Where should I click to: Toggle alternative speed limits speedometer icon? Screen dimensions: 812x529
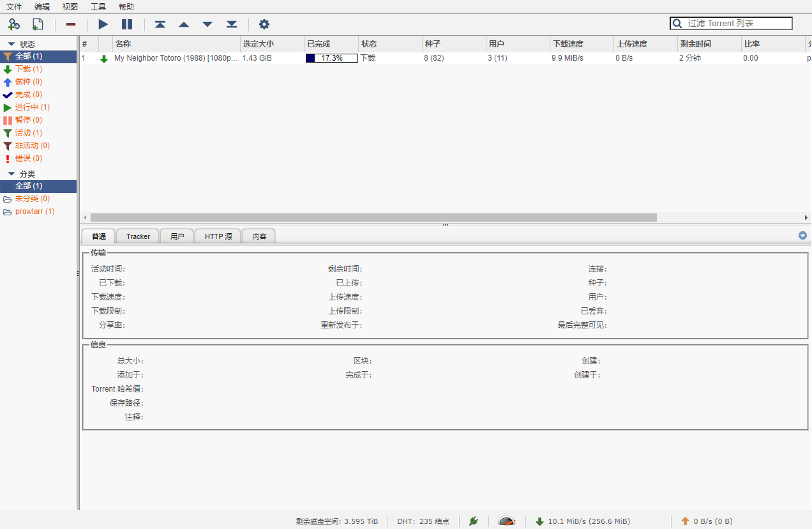[x=506, y=521]
